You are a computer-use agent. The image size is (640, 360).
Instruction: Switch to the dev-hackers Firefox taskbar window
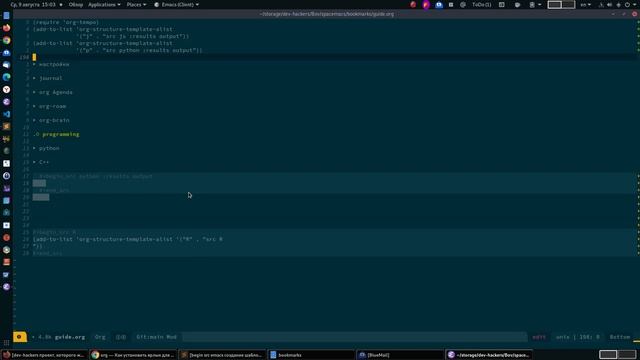(44, 355)
